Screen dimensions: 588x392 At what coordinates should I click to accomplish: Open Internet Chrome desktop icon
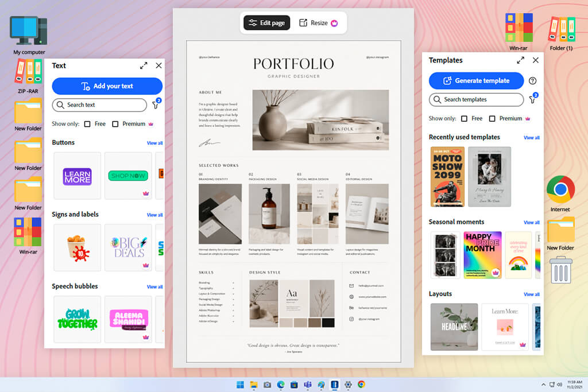click(x=560, y=194)
